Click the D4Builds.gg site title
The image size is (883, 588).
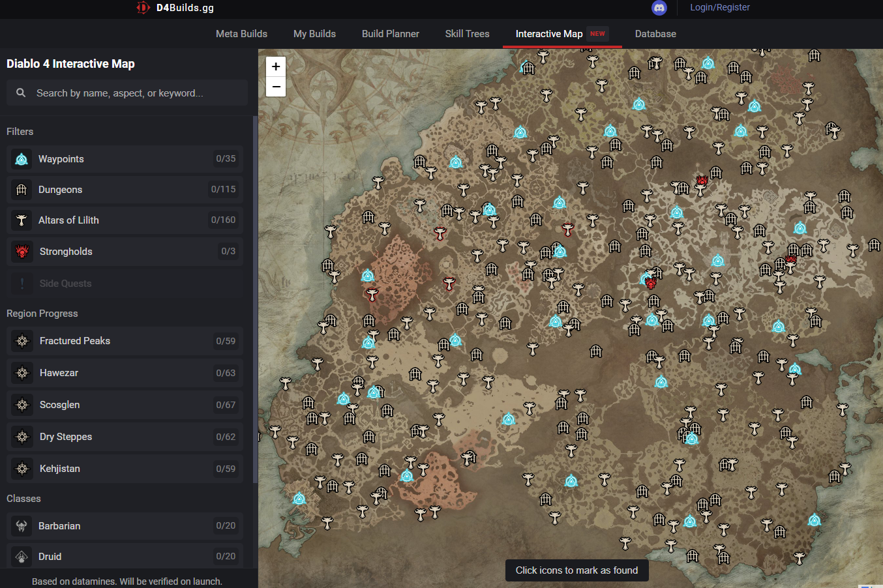pos(185,8)
